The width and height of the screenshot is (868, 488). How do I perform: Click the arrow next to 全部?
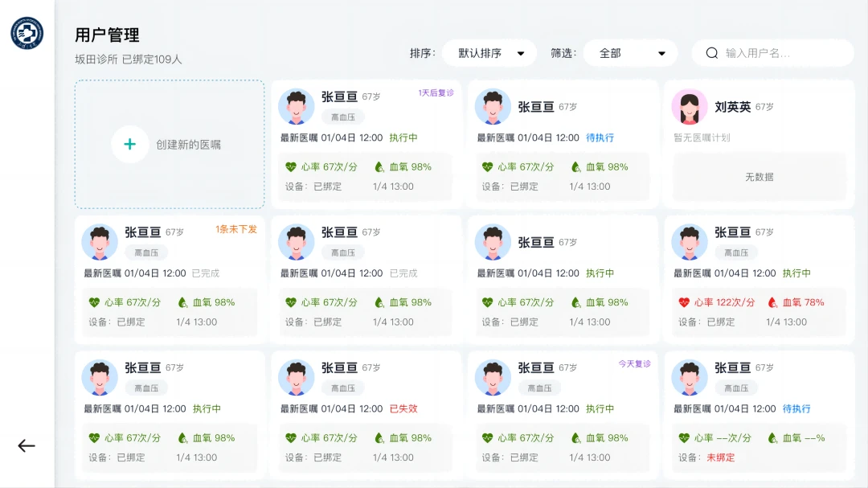661,54
